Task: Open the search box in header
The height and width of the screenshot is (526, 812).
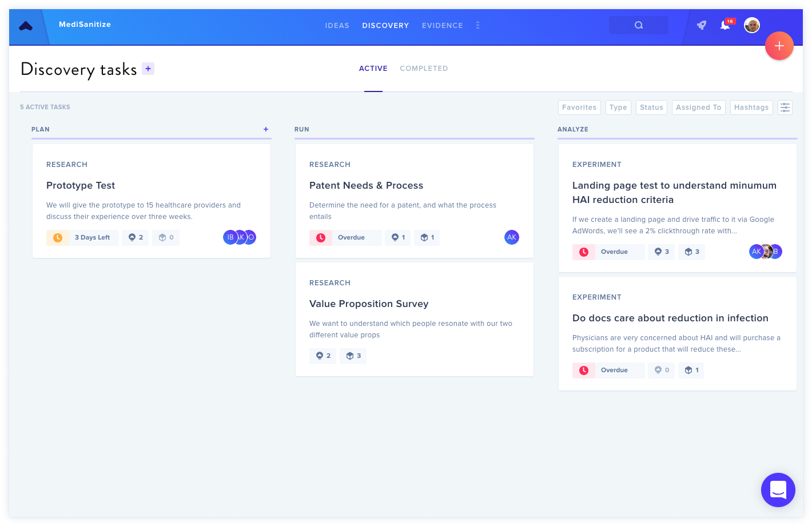Action: pyautogui.click(x=639, y=25)
